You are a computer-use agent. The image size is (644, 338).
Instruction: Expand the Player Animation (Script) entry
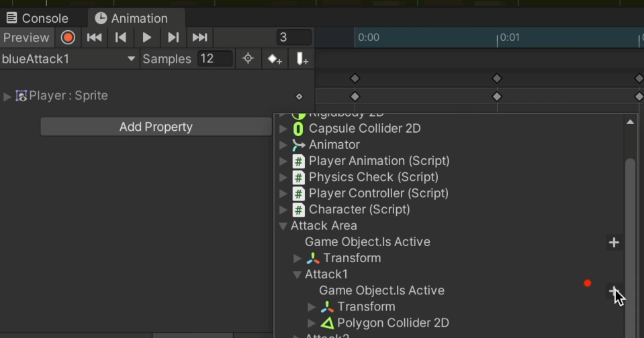pos(283,161)
